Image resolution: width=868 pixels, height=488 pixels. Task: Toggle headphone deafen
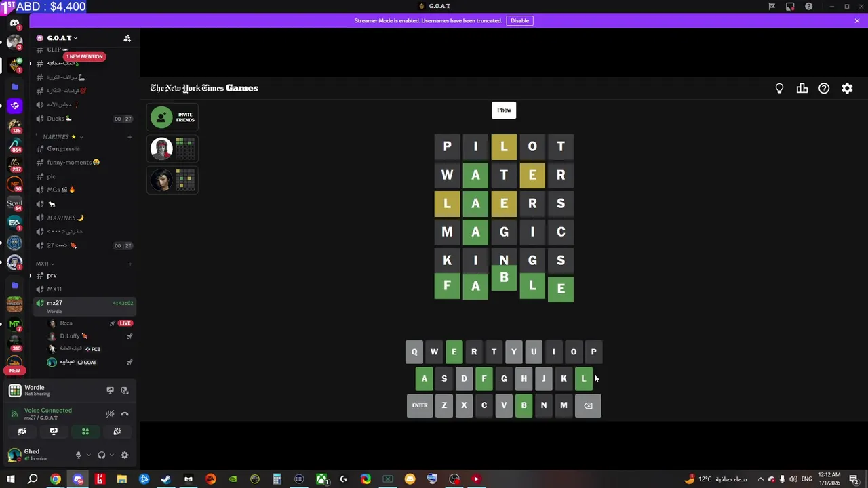pyautogui.click(x=102, y=455)
